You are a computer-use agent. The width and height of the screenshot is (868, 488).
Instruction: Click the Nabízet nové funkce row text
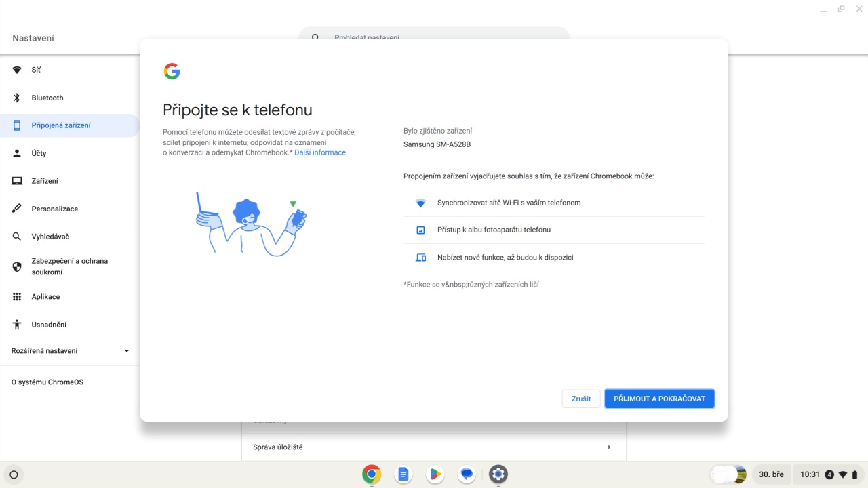point(505,258)
